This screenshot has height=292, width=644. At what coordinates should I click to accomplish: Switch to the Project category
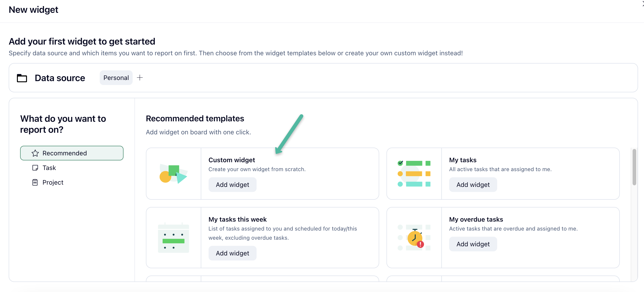tap(53, 182)
